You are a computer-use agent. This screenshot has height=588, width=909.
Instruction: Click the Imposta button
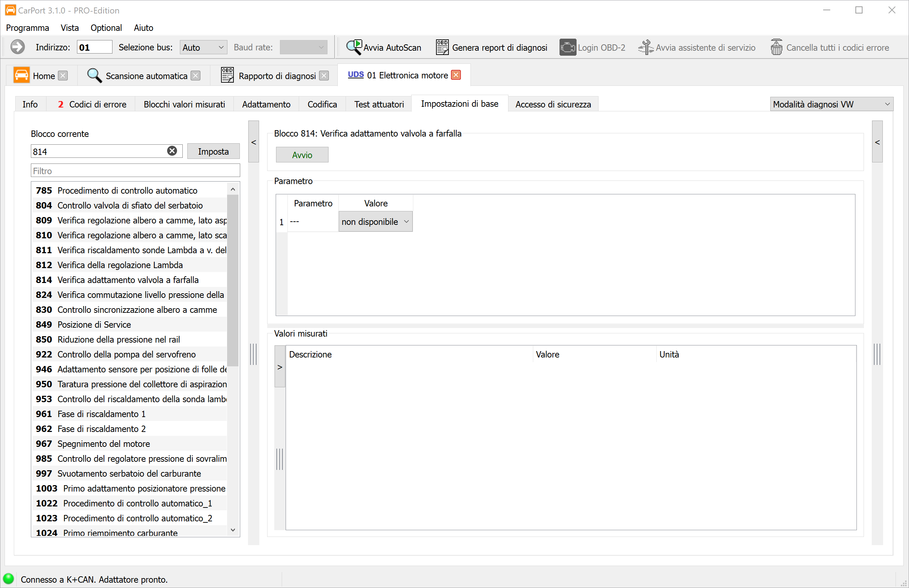[x=213, y=151]
